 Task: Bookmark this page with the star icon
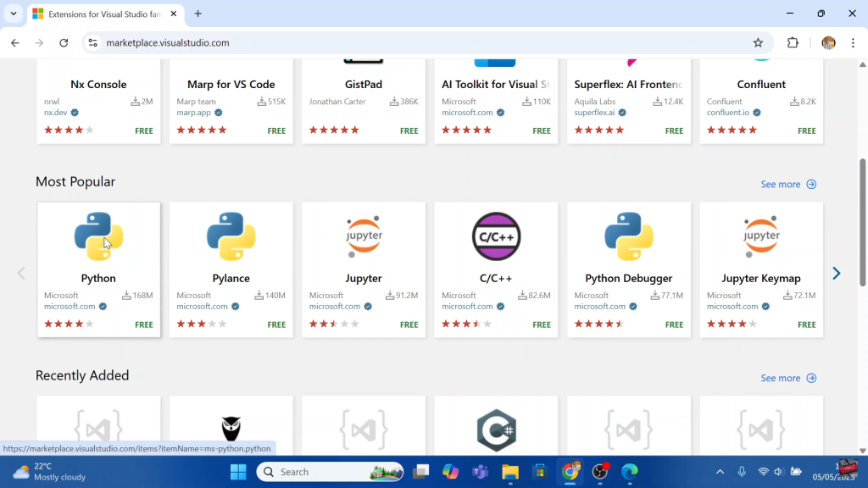point(758,42)
